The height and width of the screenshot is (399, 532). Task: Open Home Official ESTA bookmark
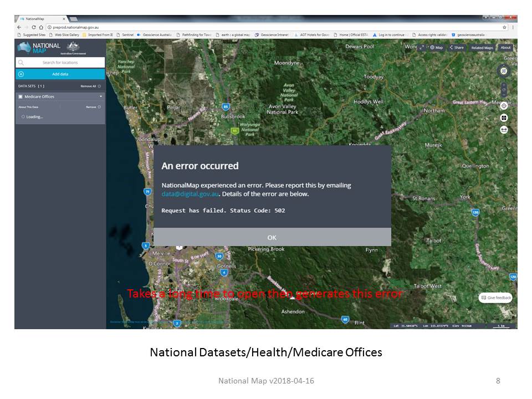[x=351, y=34]
